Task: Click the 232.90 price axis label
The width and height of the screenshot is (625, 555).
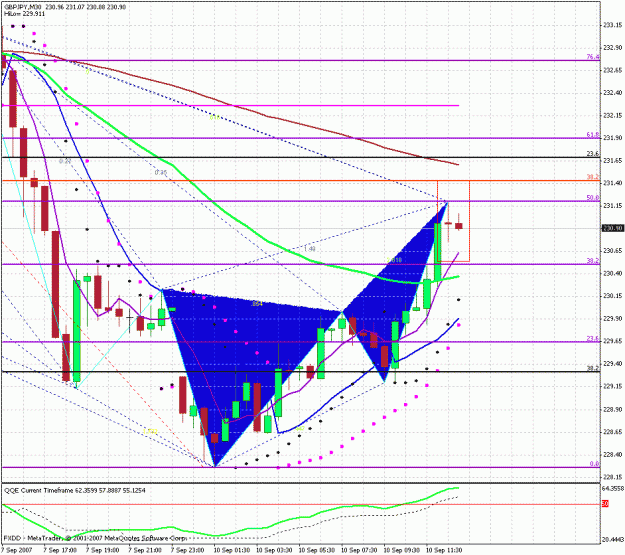Action: tap(613, 47)
